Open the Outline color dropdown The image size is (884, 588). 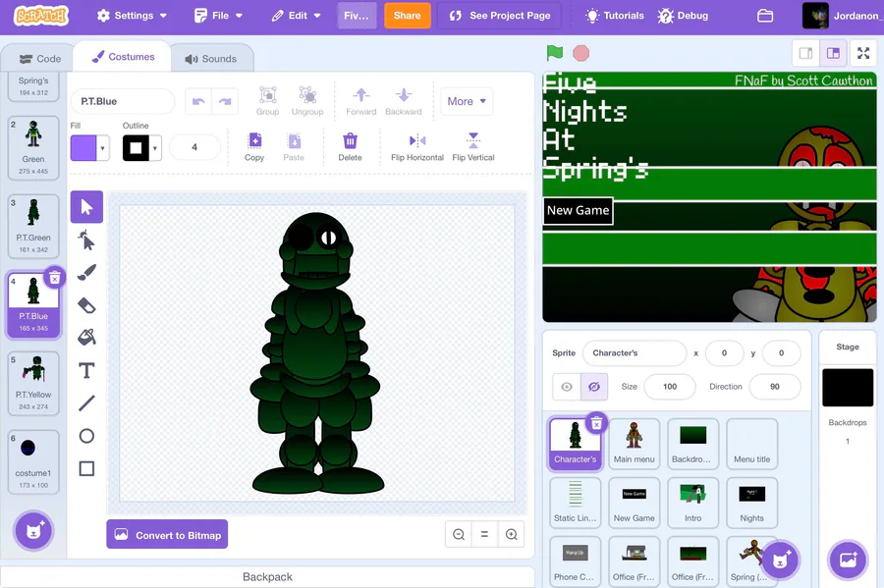click(155, 148)
